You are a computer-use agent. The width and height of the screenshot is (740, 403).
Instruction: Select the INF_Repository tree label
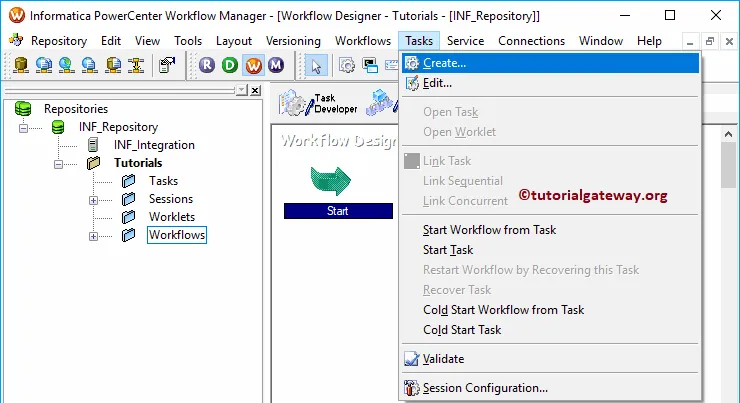[118, 127]
